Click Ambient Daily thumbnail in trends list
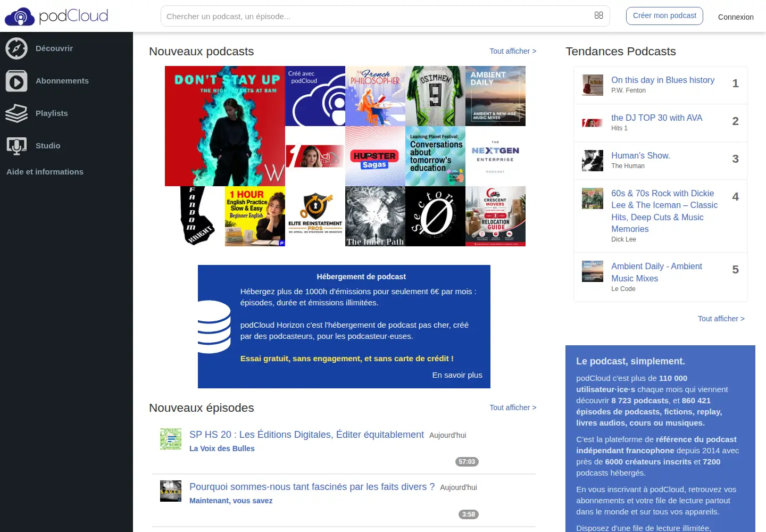Viewport: 766px width, 532px height. (593, 271)
